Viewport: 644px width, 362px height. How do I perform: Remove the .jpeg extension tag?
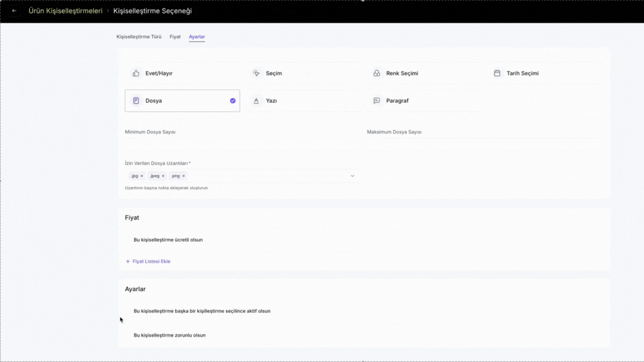click(x=163, y=176)
